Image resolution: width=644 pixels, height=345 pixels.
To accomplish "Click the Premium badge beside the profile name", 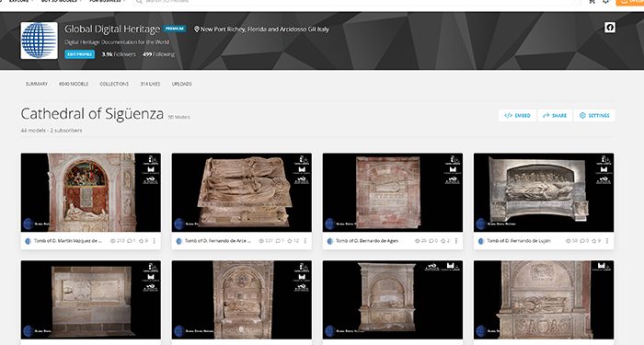I will (175, 29).
